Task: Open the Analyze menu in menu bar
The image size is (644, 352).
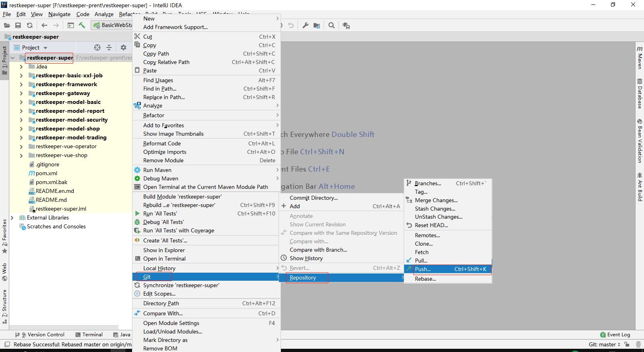Action: point(104,14)
